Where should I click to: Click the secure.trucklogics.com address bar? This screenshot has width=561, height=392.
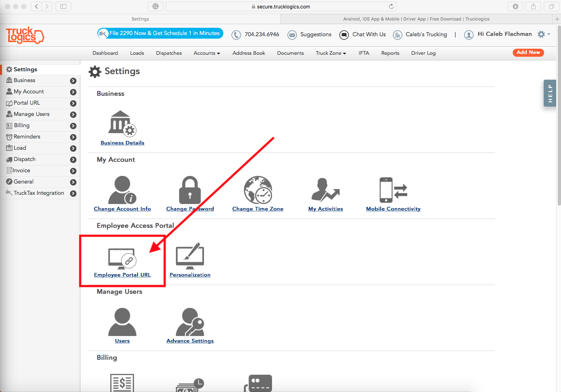pyautogui.click(x=281, y=6)
